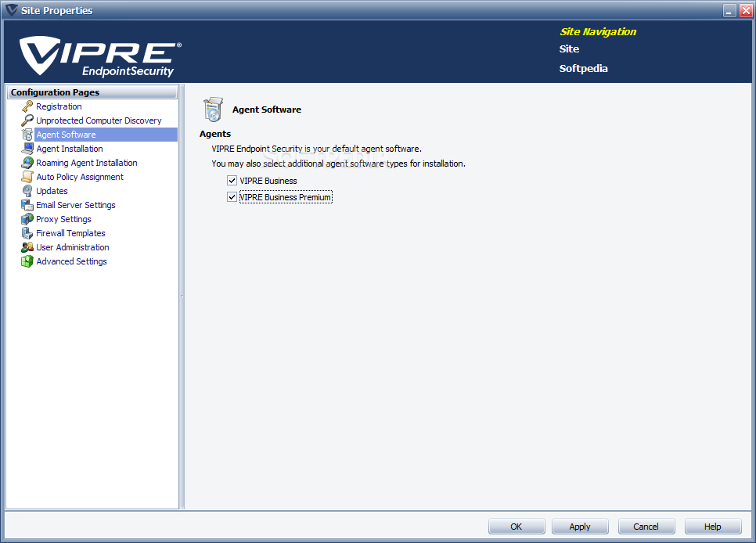Click the Auto Policy Assignment scroll icon

click(27, 177)
